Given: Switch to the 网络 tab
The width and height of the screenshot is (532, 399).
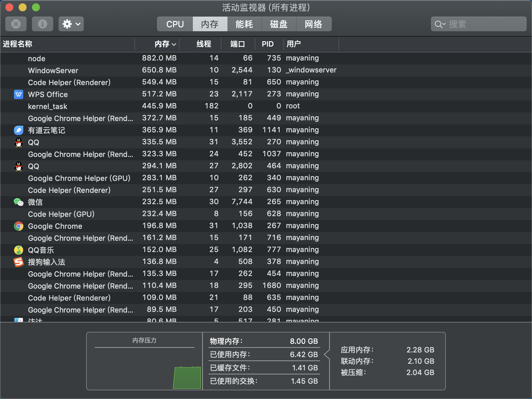Looking at the screenshot, I should pos(314,24).
